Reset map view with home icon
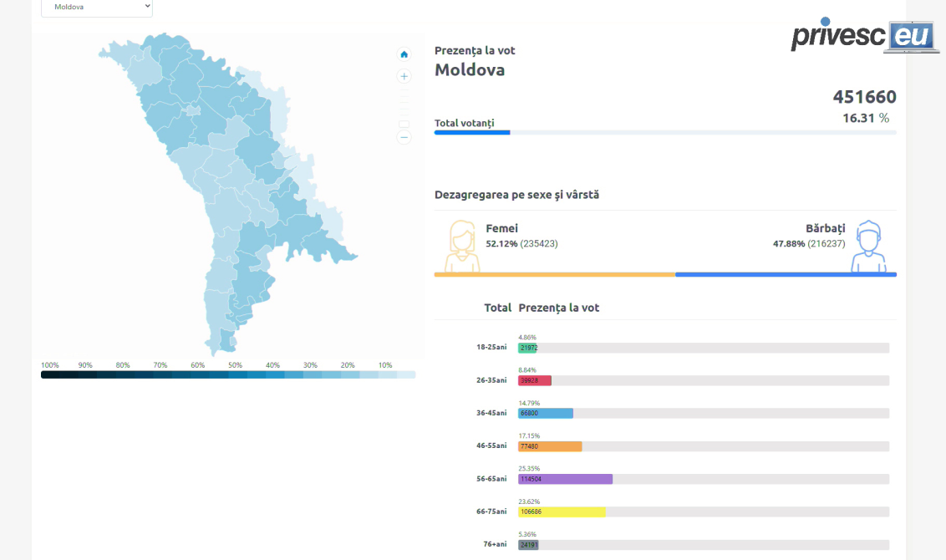This screenshot has height=560, width=946. 404,54
